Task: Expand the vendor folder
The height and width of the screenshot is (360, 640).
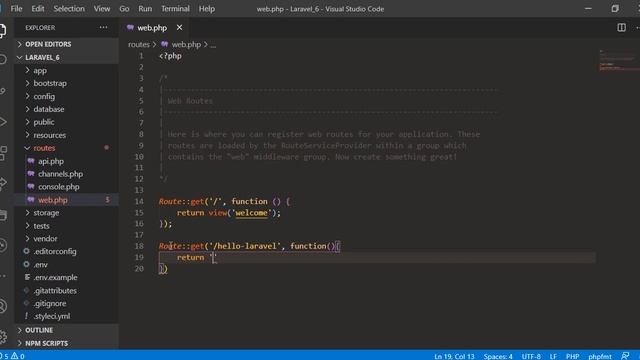Action: (67, 238)
